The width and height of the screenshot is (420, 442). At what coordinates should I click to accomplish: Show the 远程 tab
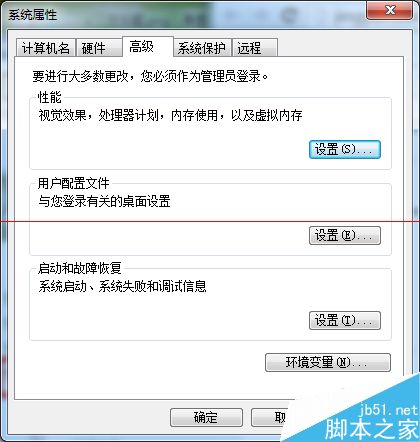pyautogui.click(x=255, y=48)
